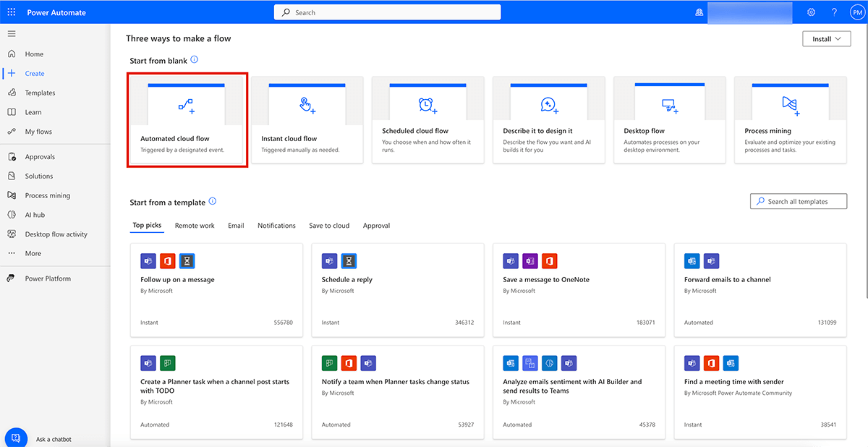Switch to the Remote work tab
Viewport: 868px width, 447px height.
pos(195,226)
